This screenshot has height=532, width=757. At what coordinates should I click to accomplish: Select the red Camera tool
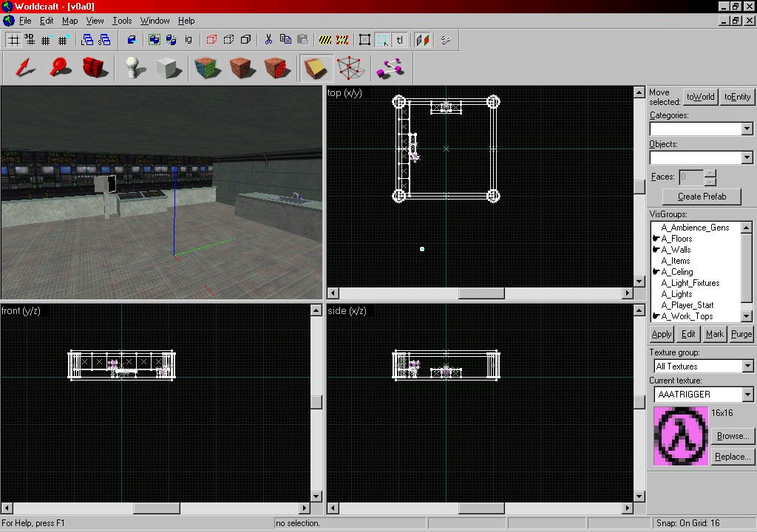click(94, 67)
